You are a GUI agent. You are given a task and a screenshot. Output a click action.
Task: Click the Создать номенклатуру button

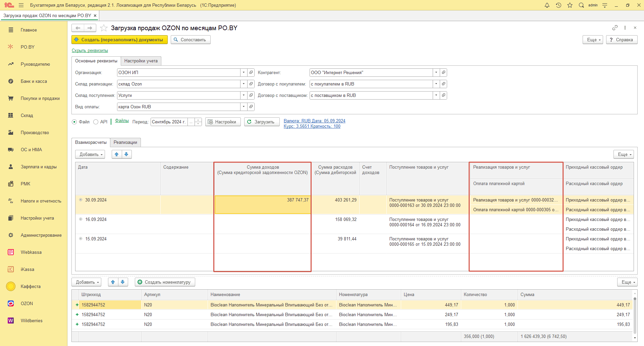click(165, 282)
